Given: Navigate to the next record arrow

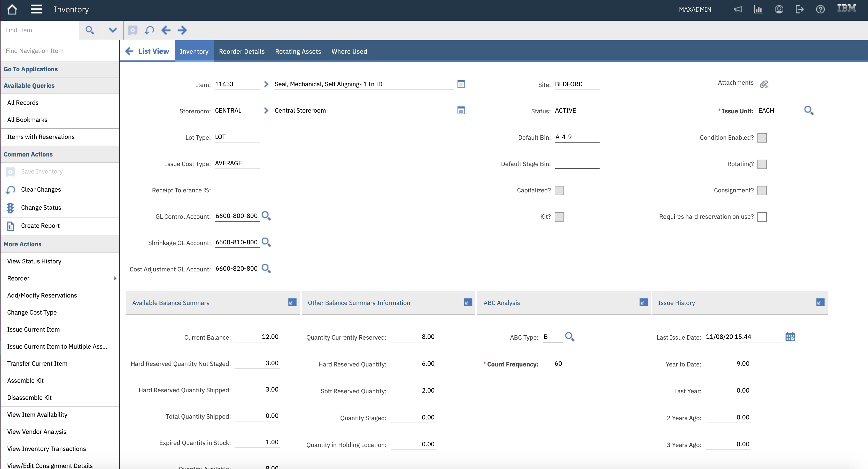Looking at the screenshot, I should 182,30.
